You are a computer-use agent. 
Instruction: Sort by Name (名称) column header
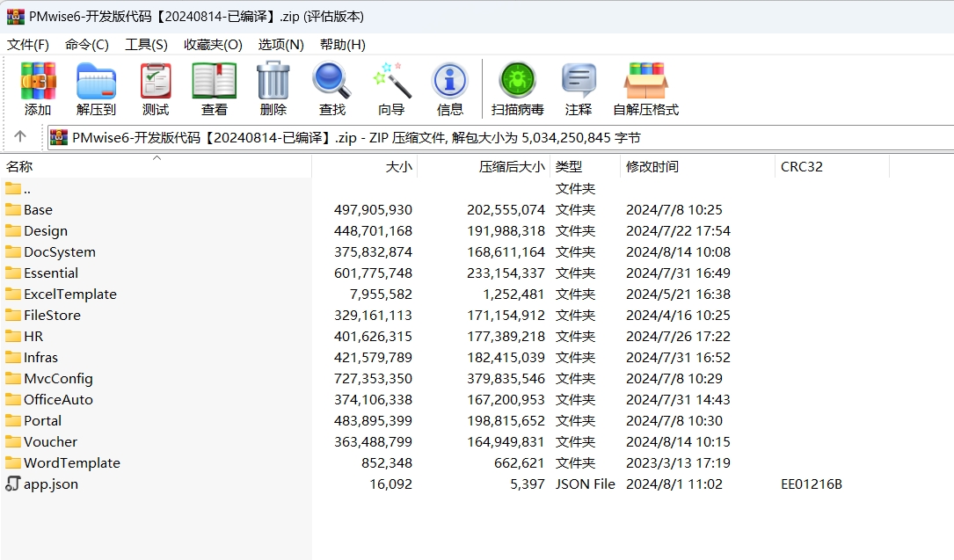point(157,167)
